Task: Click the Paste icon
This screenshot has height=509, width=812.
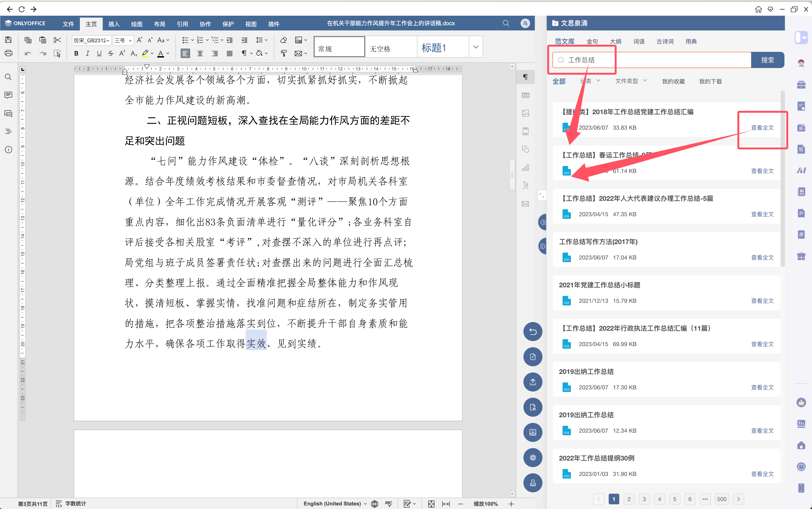Action: coord(43,40)
